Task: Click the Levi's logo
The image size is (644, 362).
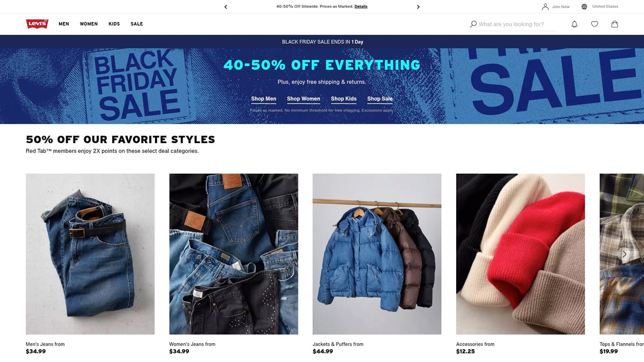Action: click(x=37, y=24)
